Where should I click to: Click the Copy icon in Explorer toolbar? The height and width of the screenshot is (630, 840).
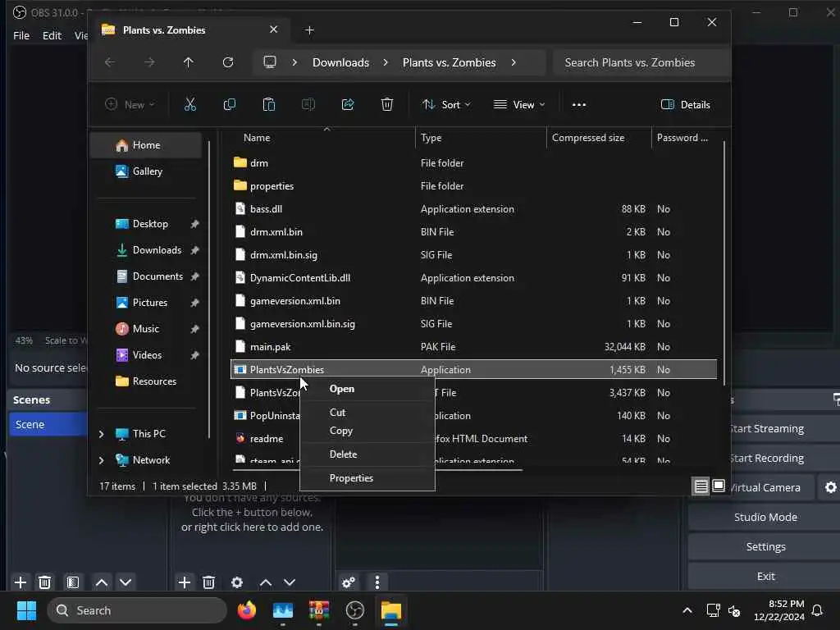pyautogui.click(x=230, y=104)
